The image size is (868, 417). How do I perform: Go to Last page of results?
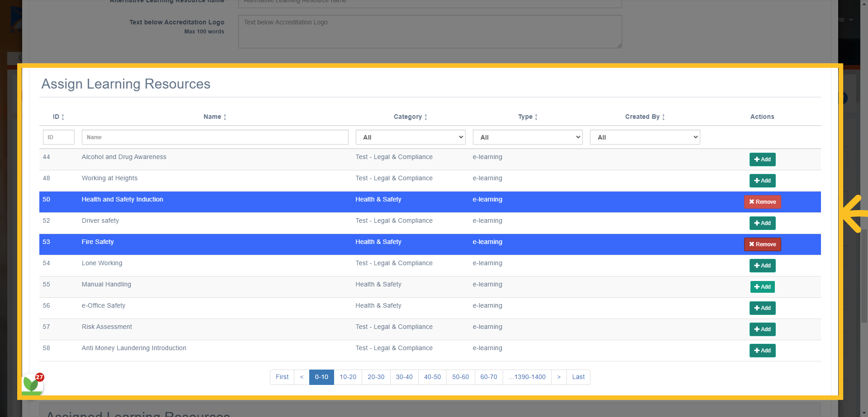click(578, 377)
